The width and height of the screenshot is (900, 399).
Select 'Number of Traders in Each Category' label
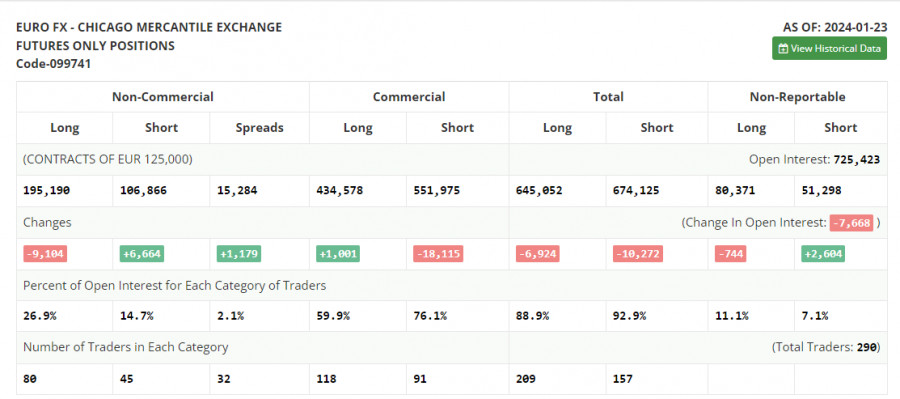coord(126,347)
